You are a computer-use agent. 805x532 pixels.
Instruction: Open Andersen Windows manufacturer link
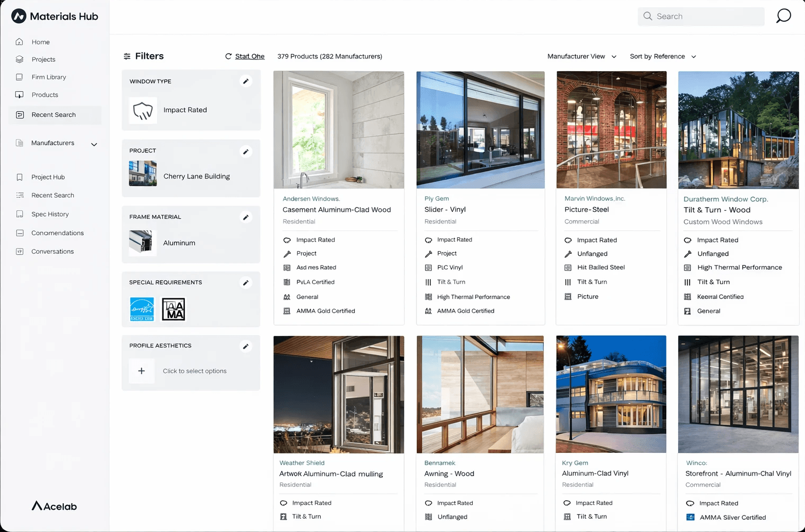(311, 199)
